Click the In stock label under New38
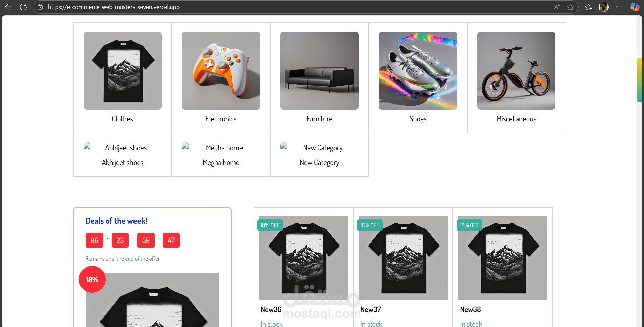The height and width of the screenshot is (327, 644). (x=471, y=324)
